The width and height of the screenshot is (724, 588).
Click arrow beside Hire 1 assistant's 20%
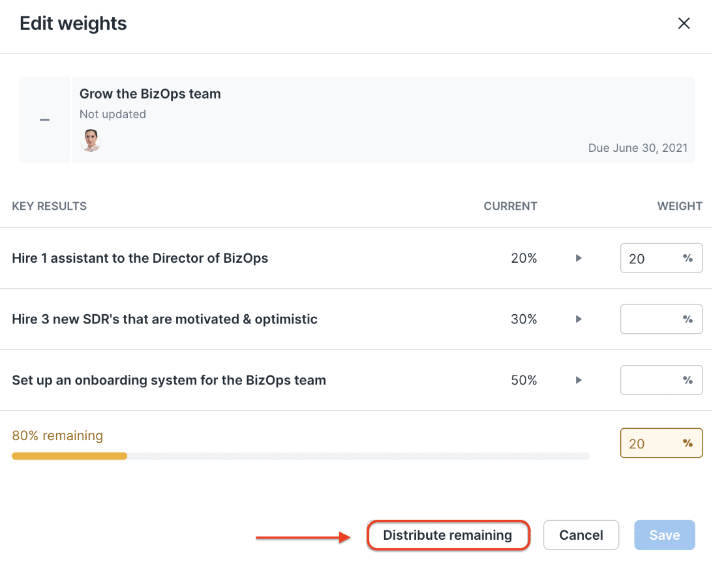[578, 258]
